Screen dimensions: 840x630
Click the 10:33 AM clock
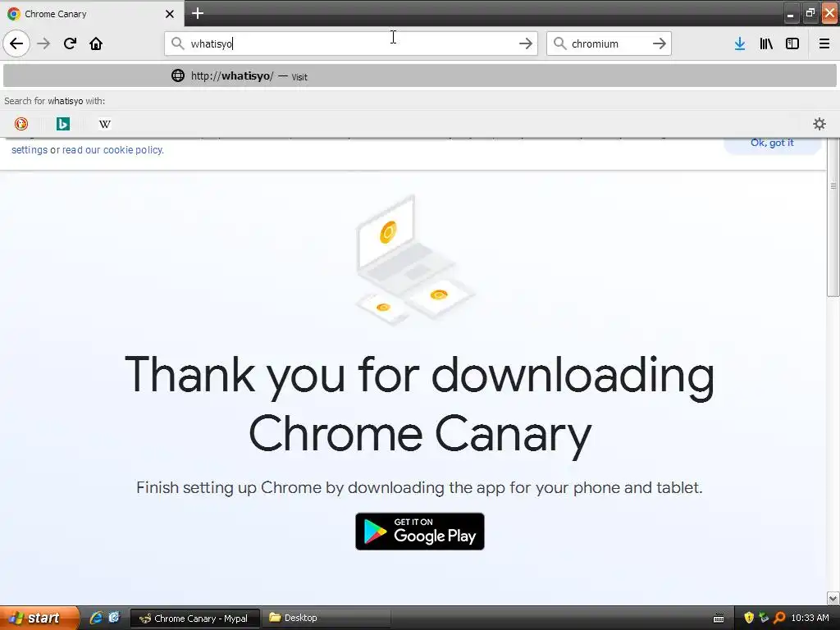point(810,618)
